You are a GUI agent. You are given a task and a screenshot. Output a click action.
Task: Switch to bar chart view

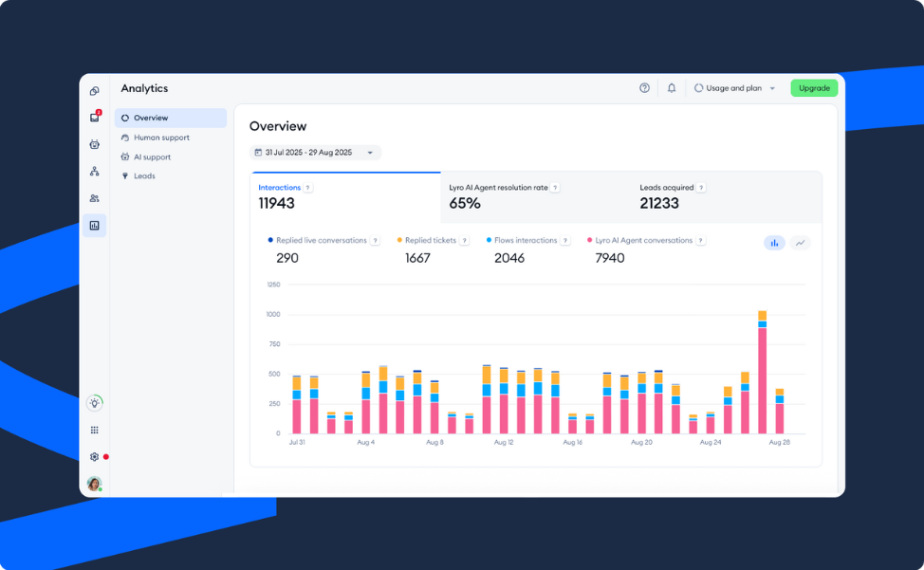coord(774,243)
